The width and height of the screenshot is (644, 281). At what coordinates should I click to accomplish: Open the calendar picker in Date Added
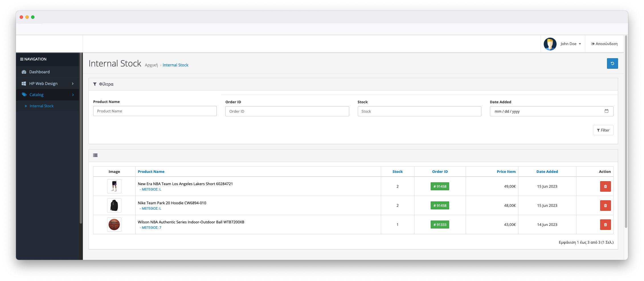click(606, 111)
